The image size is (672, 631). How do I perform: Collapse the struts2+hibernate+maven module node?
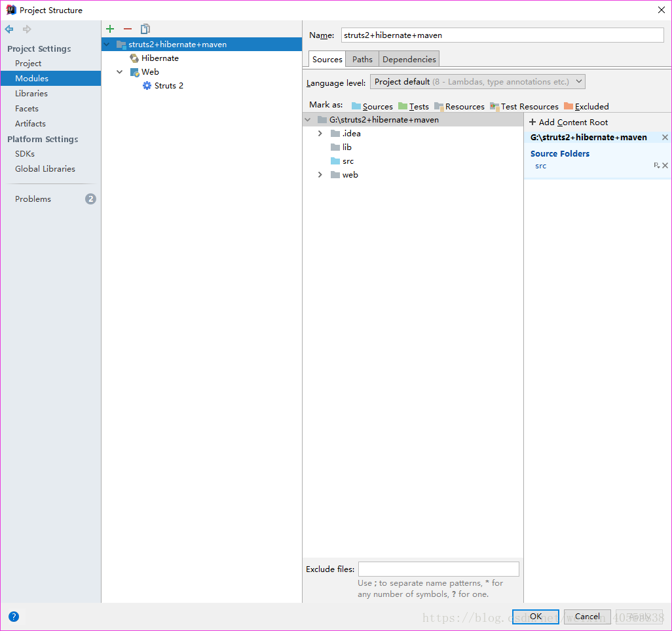pos(107,44)
